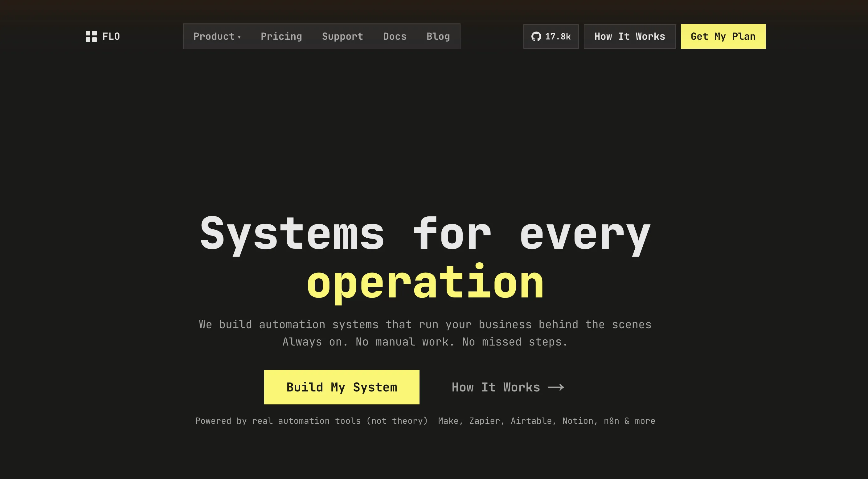The height and width of the screenshot is (479, 868).
Task: Expand the Product dropdown caret
Action: (239, 37)
